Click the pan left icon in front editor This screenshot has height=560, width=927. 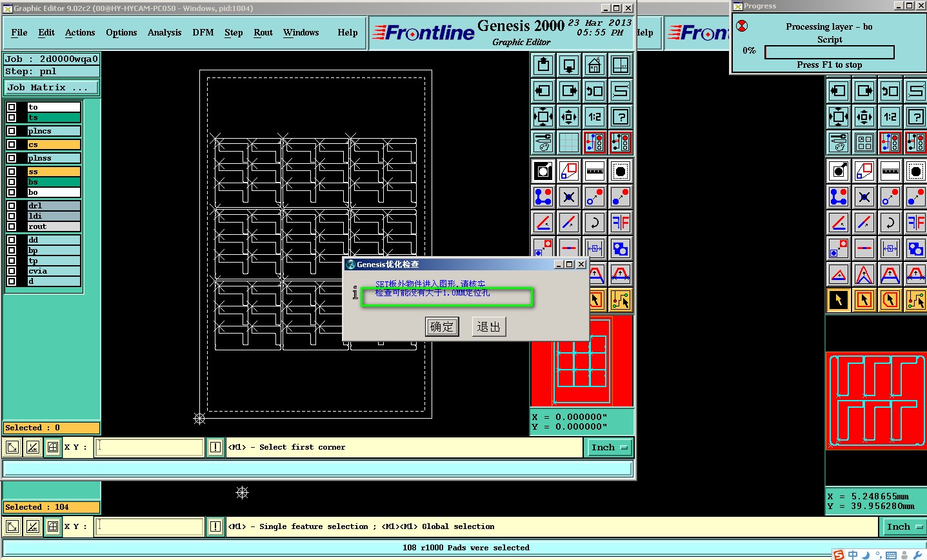[x=543, y=91]
